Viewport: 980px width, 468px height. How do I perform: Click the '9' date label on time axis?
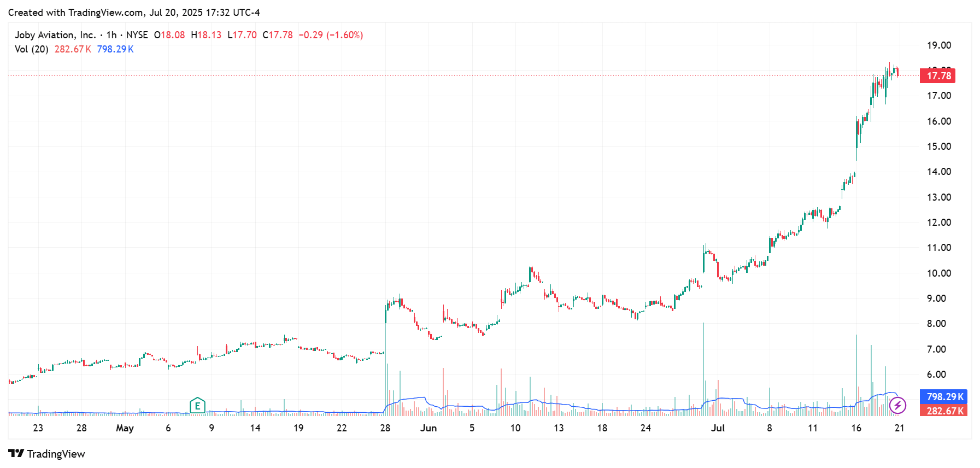coord(212,428)
